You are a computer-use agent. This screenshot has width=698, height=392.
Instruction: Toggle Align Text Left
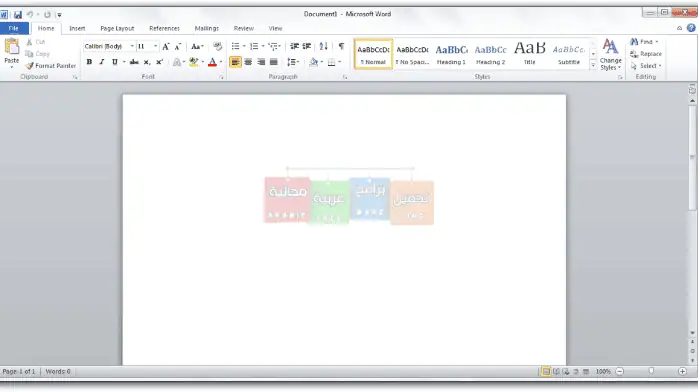(235, 62)
